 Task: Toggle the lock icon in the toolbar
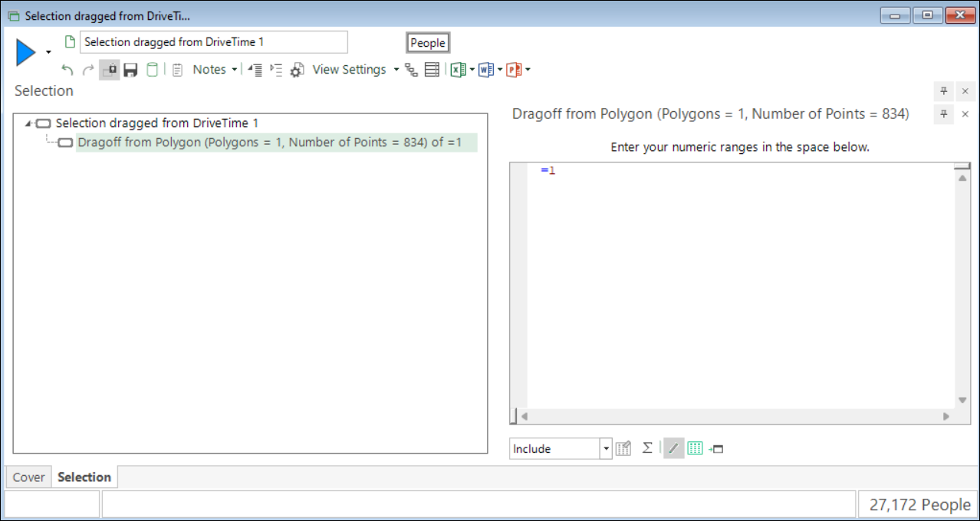point(110,70)
